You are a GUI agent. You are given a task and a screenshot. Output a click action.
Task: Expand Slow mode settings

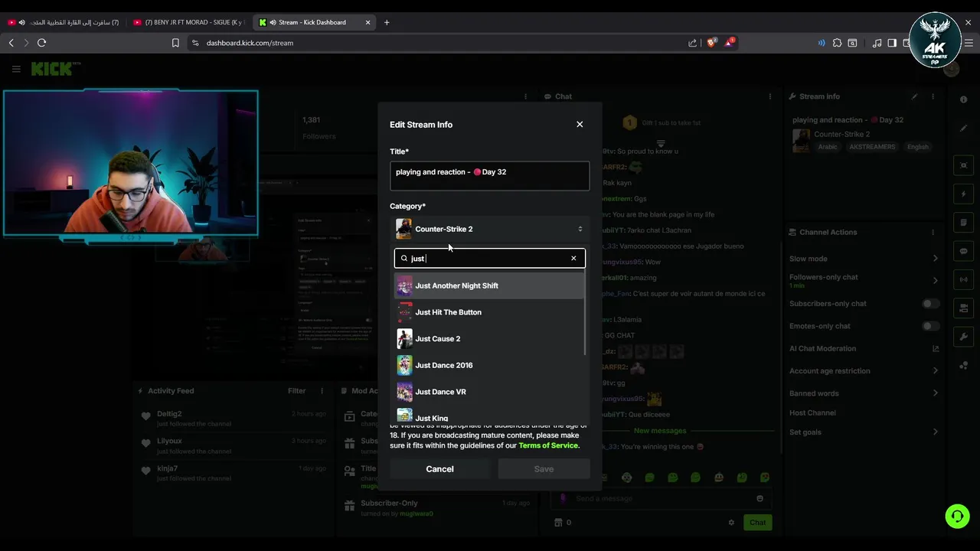coord(864,259)
